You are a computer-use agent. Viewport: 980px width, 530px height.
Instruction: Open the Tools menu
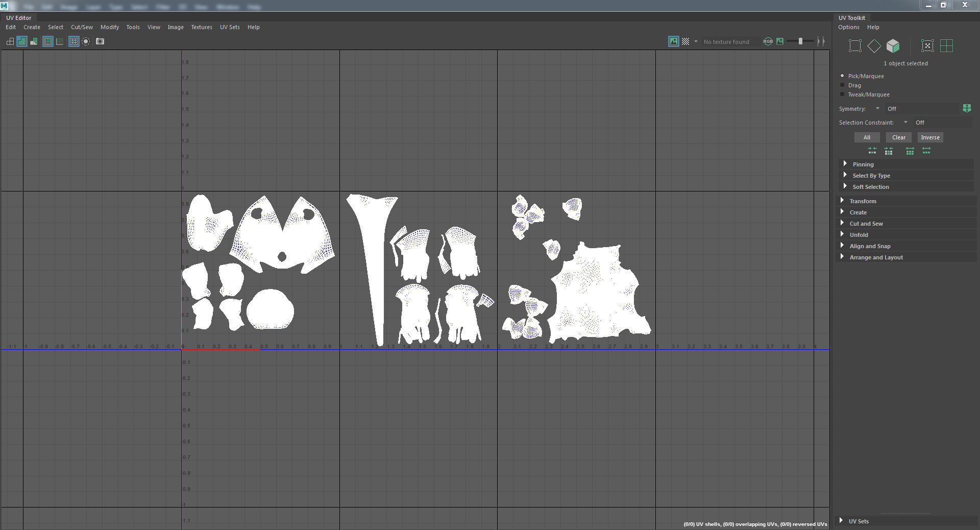[x=133, y=27]
